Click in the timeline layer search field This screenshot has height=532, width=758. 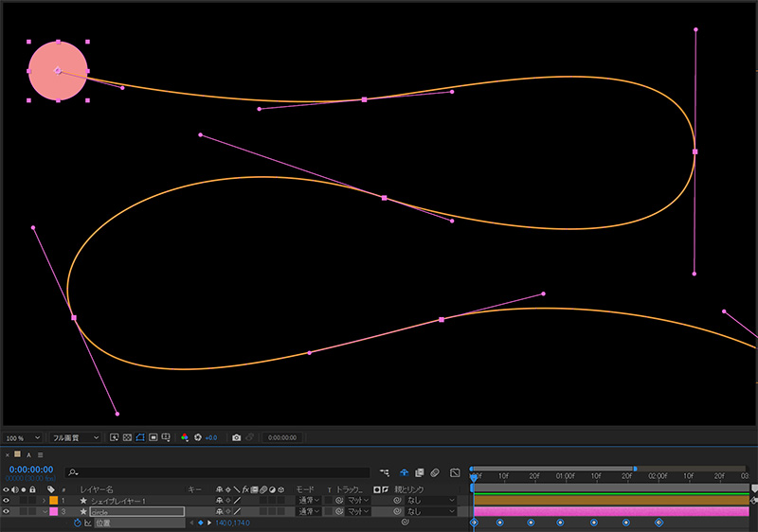[x=218, y=471]
